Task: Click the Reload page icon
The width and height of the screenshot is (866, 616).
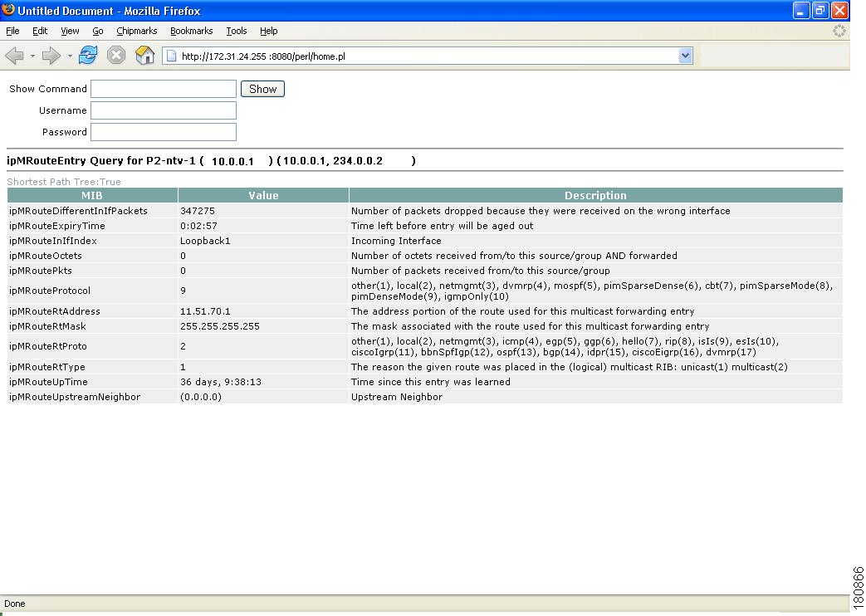Action: pos(87,56)
